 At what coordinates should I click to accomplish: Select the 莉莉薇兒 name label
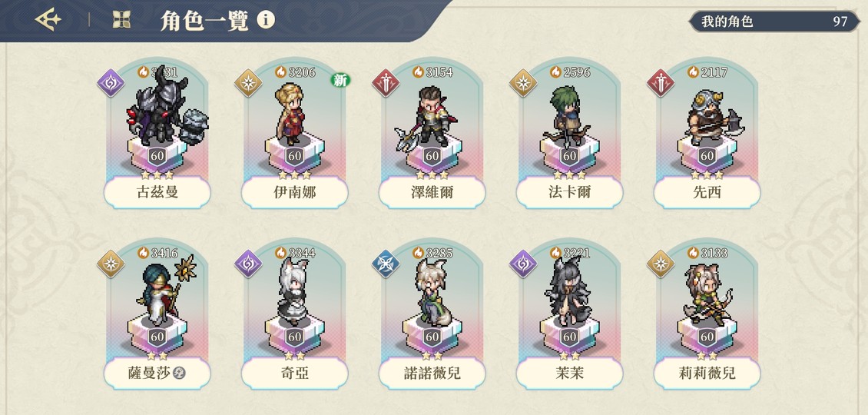707,373
